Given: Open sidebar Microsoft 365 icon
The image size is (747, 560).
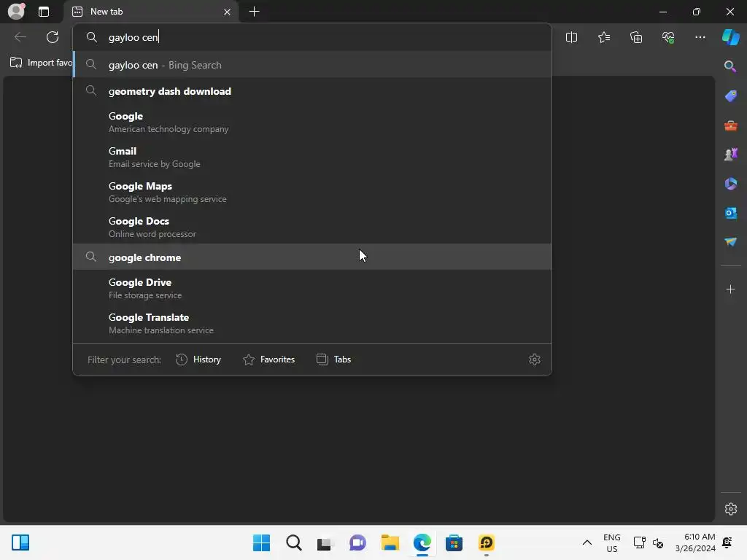Looking at the screenshot, I should click(x=730, y=184).
